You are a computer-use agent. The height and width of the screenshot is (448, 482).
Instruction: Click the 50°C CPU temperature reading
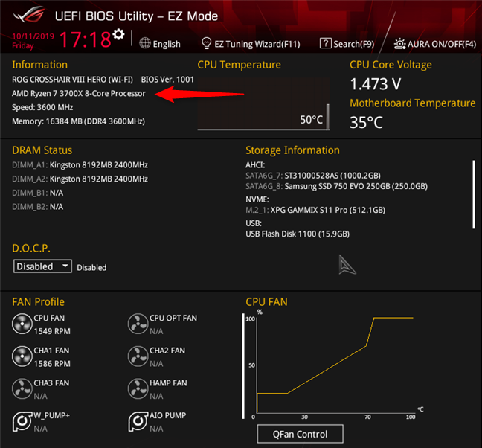pos(312,120)
